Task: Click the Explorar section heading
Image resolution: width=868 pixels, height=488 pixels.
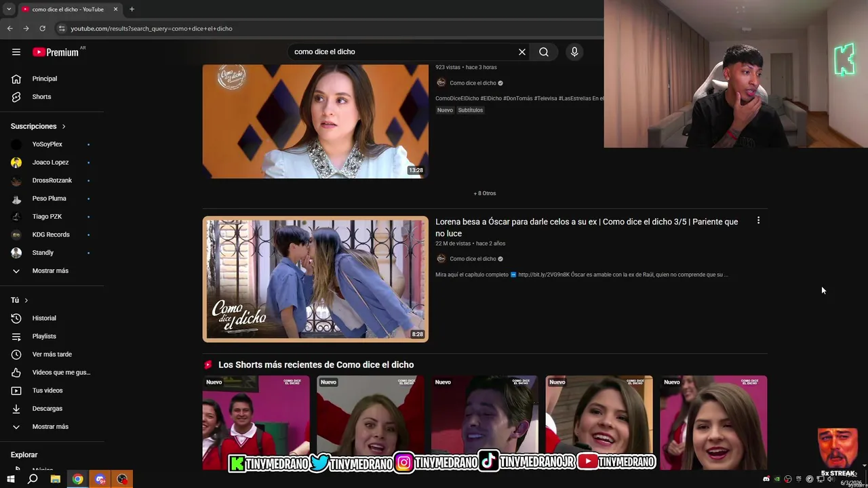Action: pyautogui.click(x=24, y=455)
